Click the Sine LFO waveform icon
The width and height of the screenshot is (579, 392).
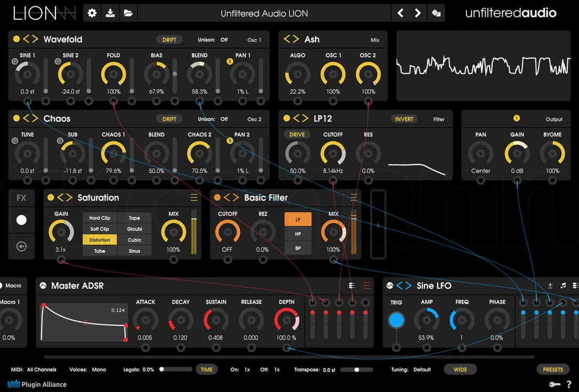click(x=390, y=285)
